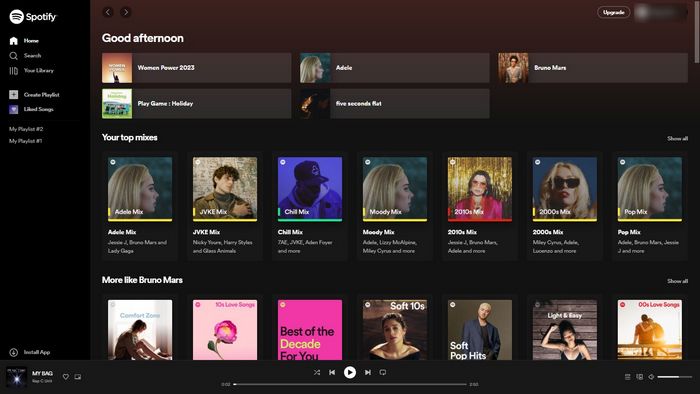Play the current track
The image size is (700, 394).
click(350, 372)
